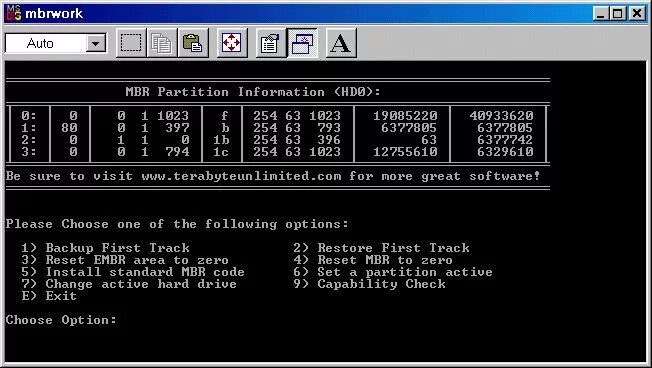Viewport: 652px width, 368px height.
Task: Open the Properties toolbar icon
Action: tap(271, 43)
